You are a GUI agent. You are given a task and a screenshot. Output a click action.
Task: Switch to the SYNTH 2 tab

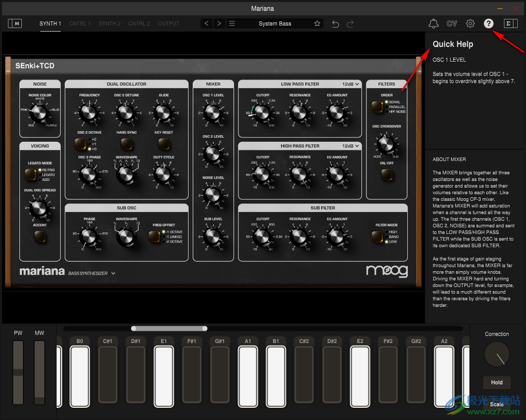(x=109, y=23)
